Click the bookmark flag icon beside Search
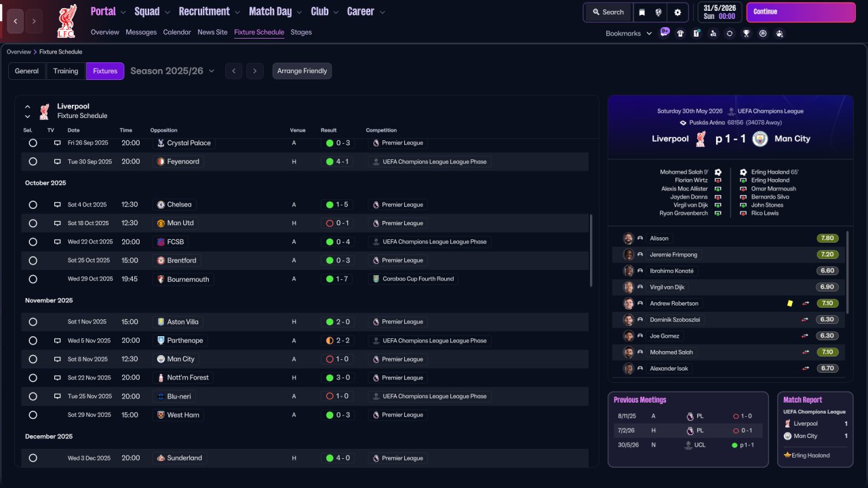 point(642,12)
